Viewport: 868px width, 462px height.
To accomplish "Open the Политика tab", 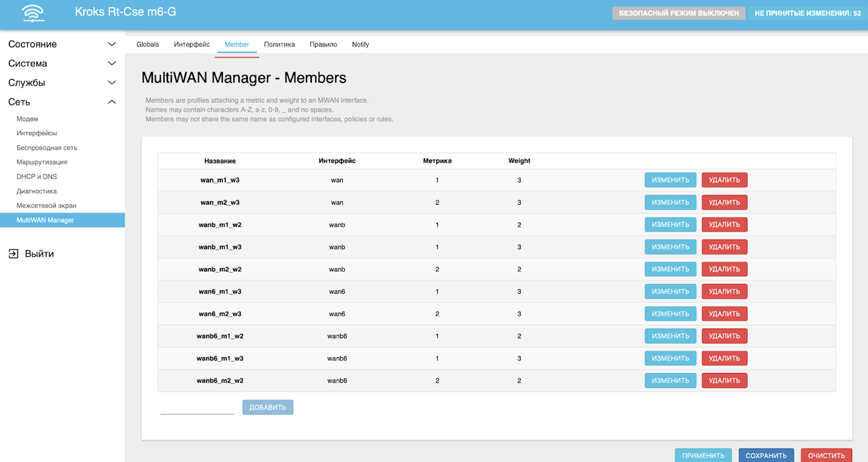I will (279, 44).
